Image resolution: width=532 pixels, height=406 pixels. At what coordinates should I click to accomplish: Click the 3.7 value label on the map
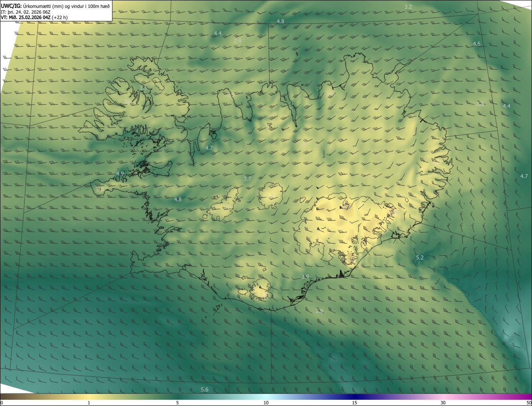(x=247, y=179)
